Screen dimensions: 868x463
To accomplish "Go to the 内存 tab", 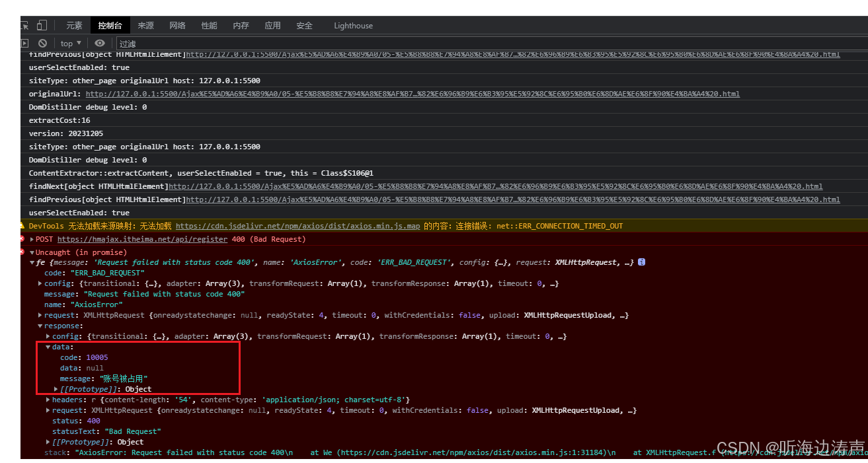I will tap(241, 26).
